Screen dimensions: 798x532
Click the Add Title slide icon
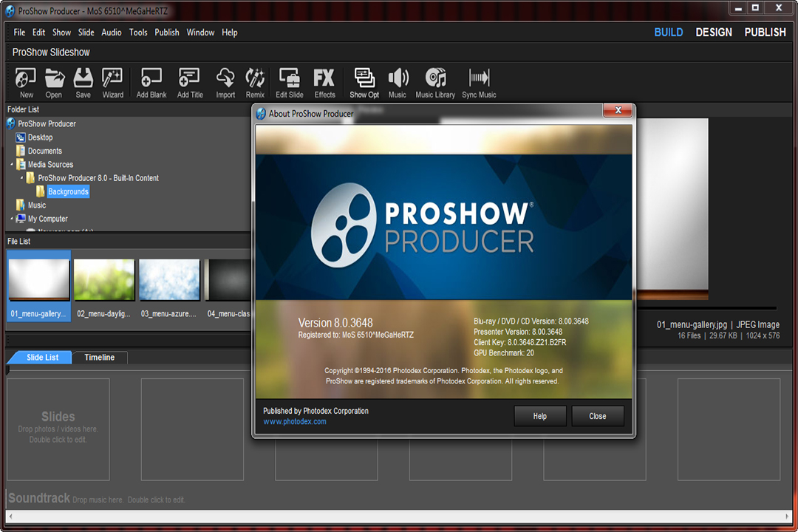pos(190,83)
